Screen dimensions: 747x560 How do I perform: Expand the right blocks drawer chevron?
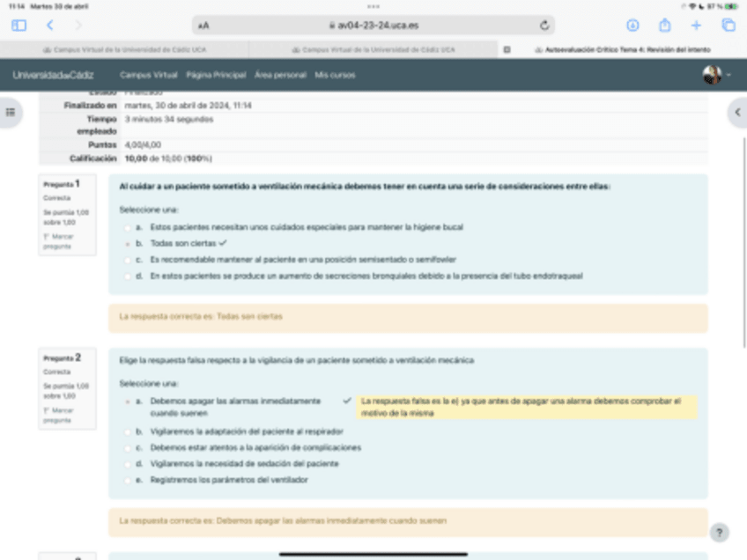click(x=737, y=113)
